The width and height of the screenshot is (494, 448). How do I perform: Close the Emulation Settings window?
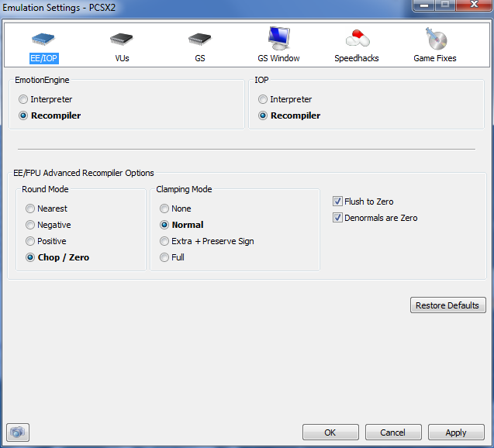click(474, 5)
